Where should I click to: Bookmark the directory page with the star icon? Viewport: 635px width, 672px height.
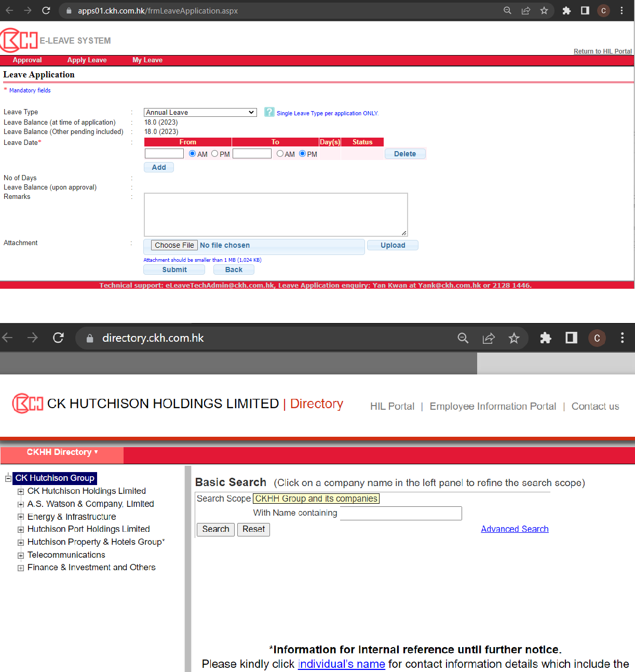[x=514, y=339]
